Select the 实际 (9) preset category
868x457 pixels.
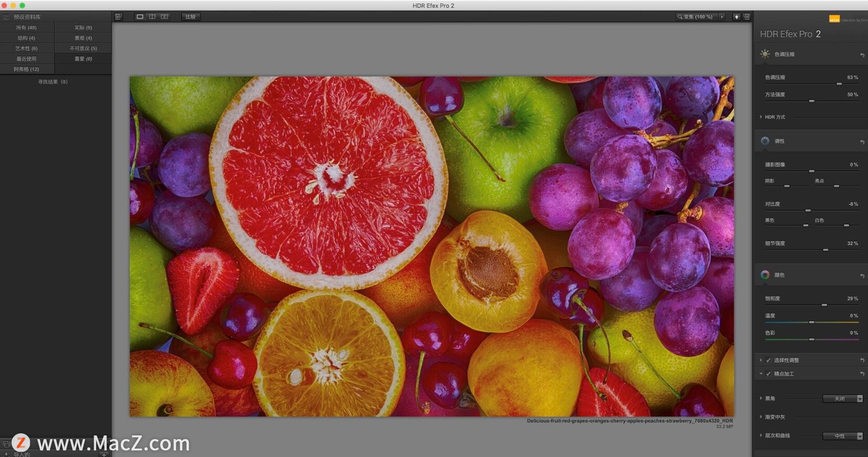pyautogui.click(x=83, y=27)
